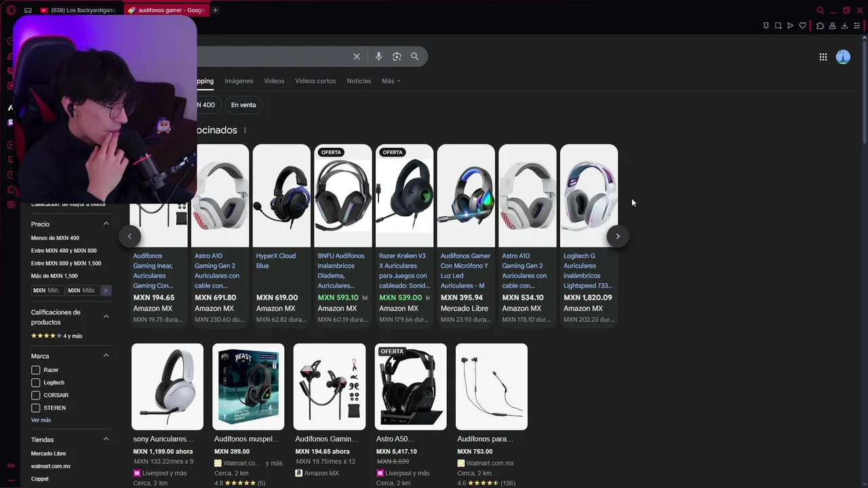The image size is (868, 488).
Task: Check the CORSAIR brand checkbox
Action: tap(36, 395)
